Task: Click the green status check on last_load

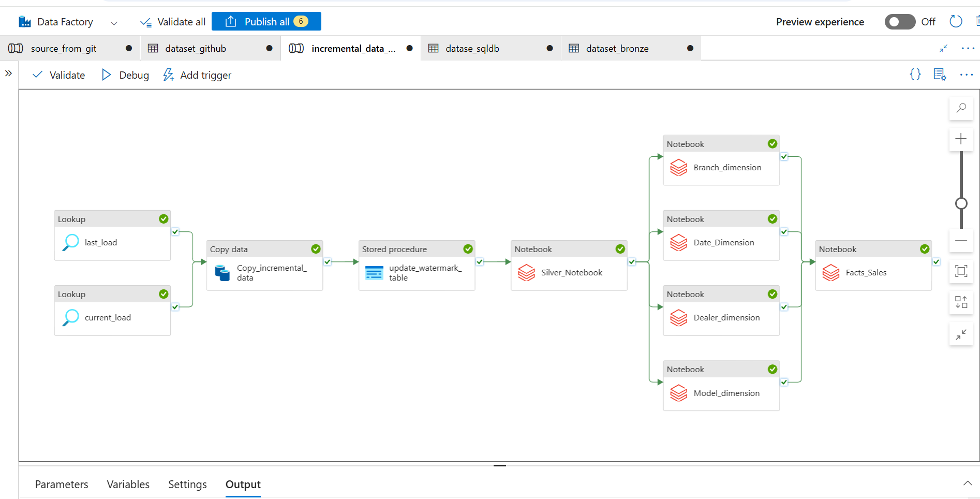Action: coord(164,219)
